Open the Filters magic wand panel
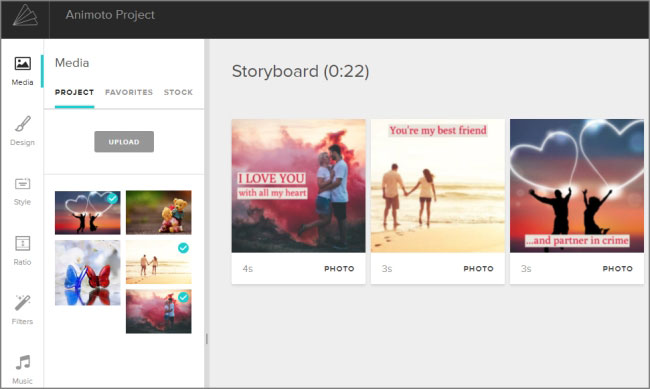650x389 pixels. point(22,310)
